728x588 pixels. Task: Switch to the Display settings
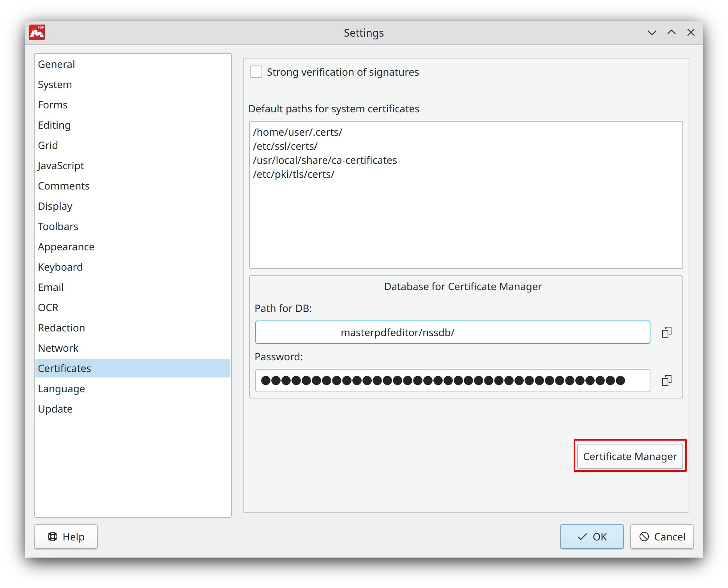coord(133,206)
